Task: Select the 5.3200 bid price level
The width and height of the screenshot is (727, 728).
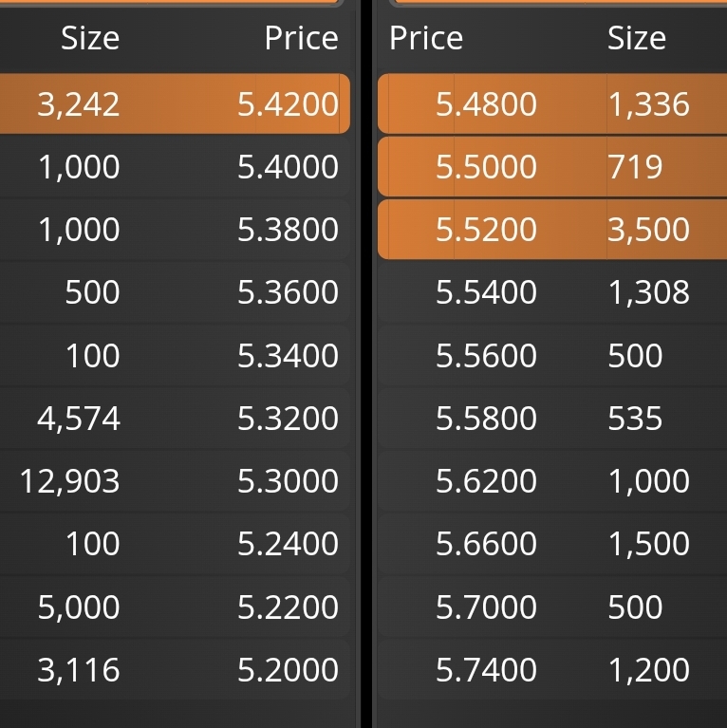Action: (x=174, y=419)
